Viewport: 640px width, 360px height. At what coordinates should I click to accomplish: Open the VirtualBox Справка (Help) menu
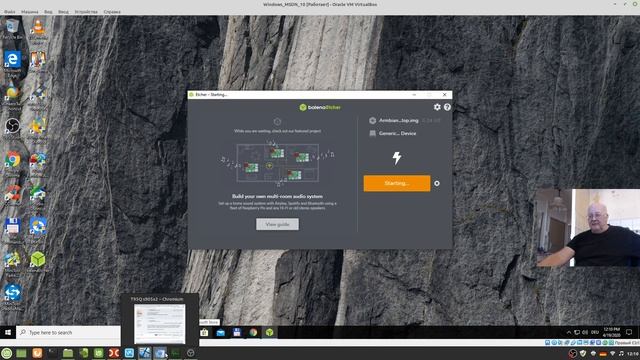point(112,12)
